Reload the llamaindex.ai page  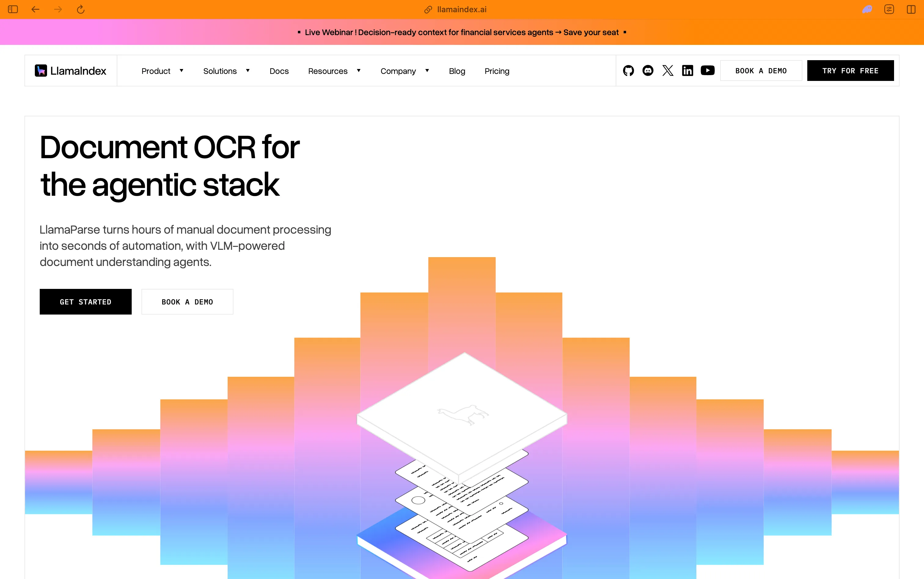(80, 9)
